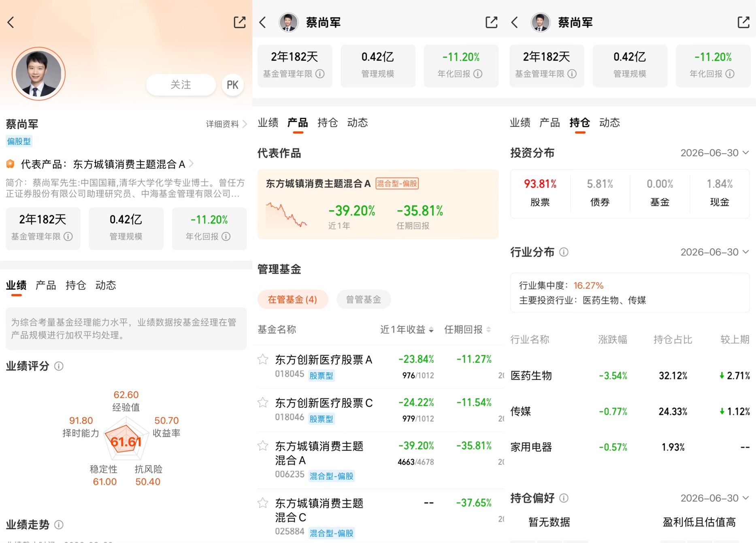756x543 pixels.
Task: Tap the share icon in the middle panel header
Action: click(x=491, y=22)
